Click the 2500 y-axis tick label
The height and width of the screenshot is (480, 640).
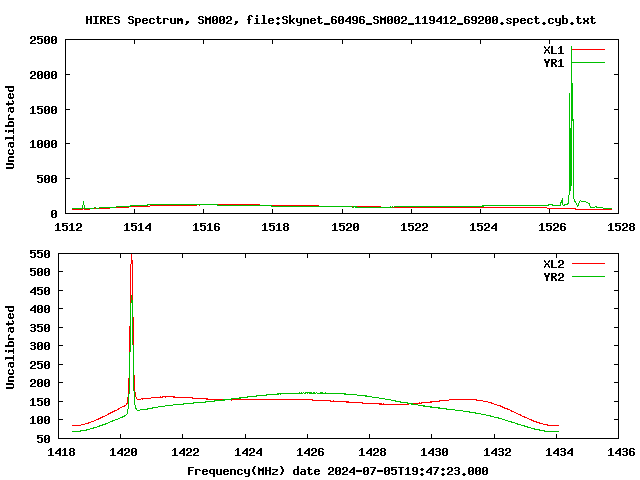(x=43, y=40)
